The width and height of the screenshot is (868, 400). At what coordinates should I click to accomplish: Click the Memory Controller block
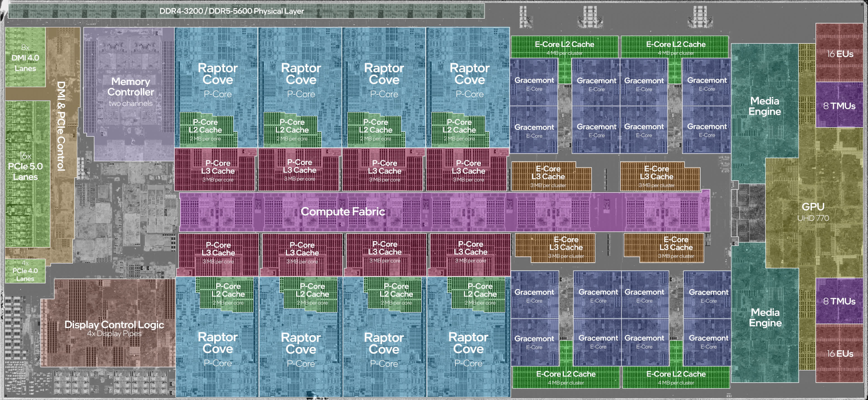130,91
